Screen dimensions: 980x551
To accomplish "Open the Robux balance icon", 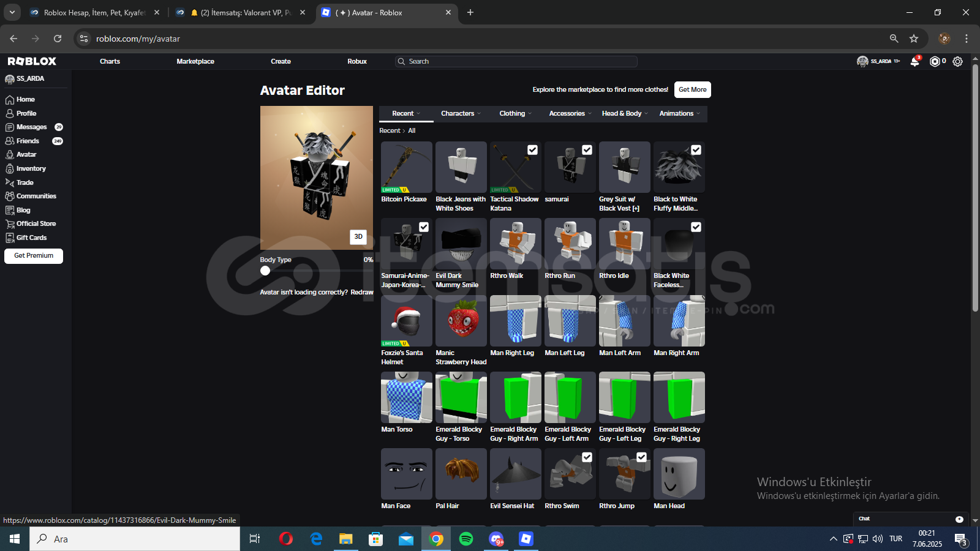I will click(935, 61).
